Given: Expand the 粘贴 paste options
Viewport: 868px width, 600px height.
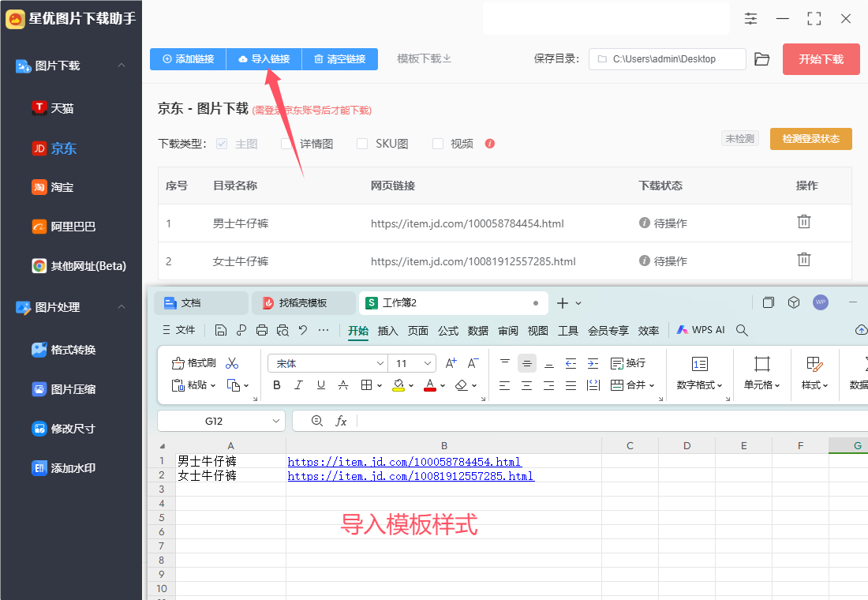Looking at the screenshot, I should (x=212, y=385).
